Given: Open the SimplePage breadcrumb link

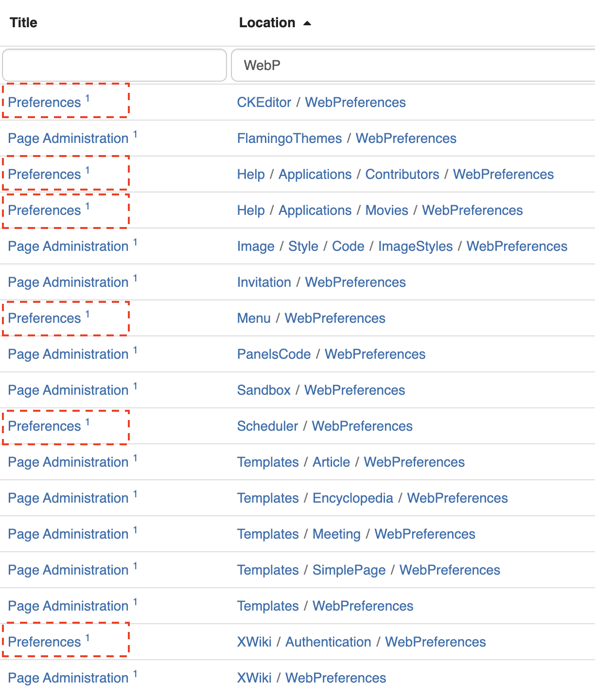Looking at the screenshot, I should point(349,570).
